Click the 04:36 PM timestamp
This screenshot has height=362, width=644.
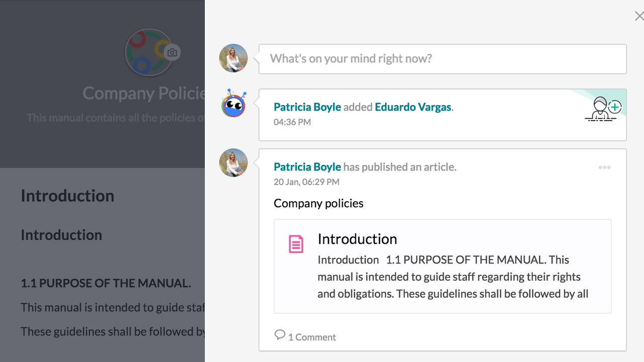click(x=292, y=122)
